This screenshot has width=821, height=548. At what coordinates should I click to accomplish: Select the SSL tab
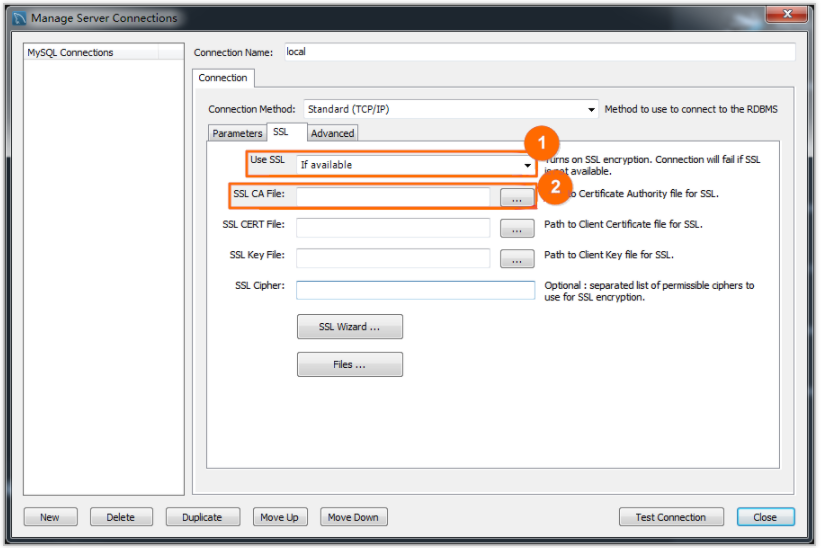point(281,132)
